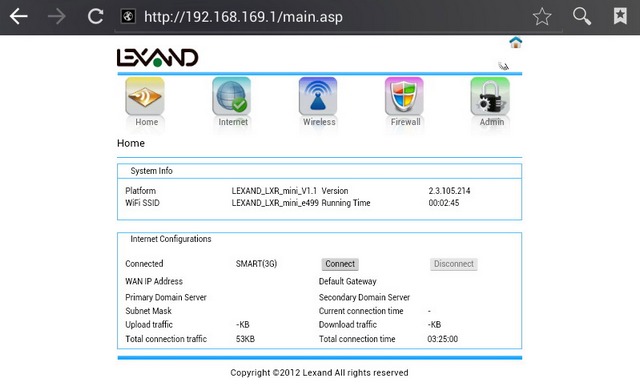Click the WiFi SSID label

click(142, 203)
